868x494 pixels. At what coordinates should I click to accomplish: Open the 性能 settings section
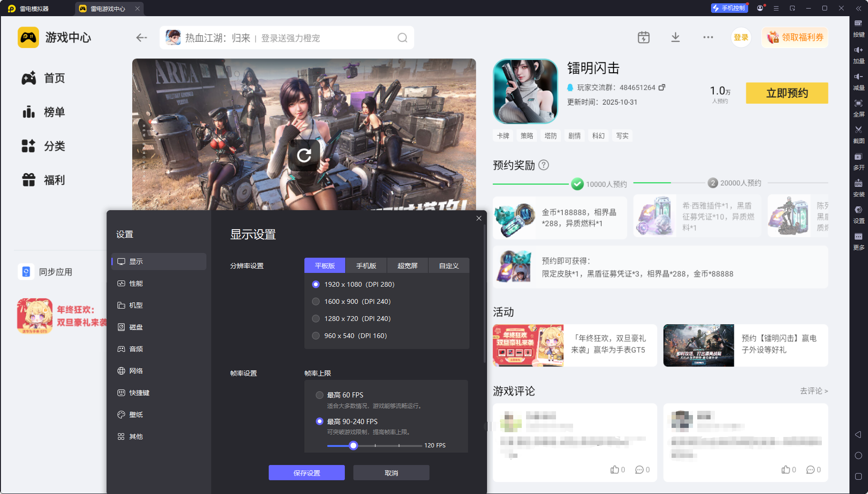tap(159, 283)
